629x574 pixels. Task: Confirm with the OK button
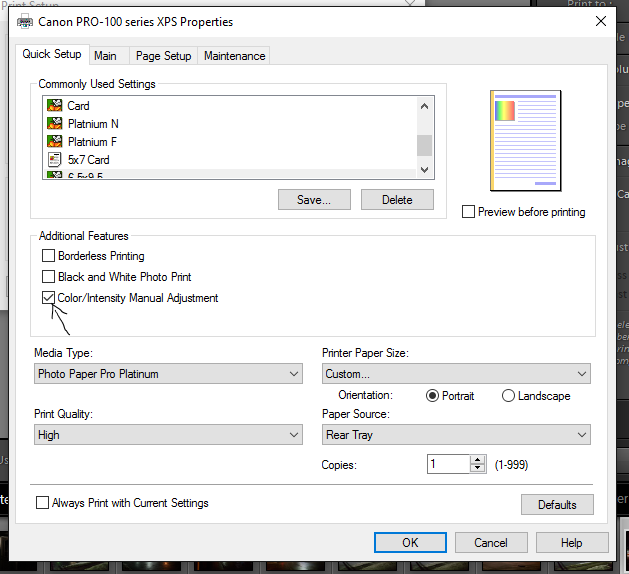(x=410, y=543)
